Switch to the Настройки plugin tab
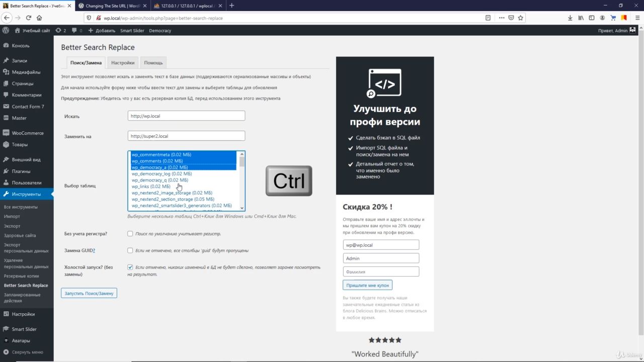Screen dimensions: 644x362 pos(123,63)
